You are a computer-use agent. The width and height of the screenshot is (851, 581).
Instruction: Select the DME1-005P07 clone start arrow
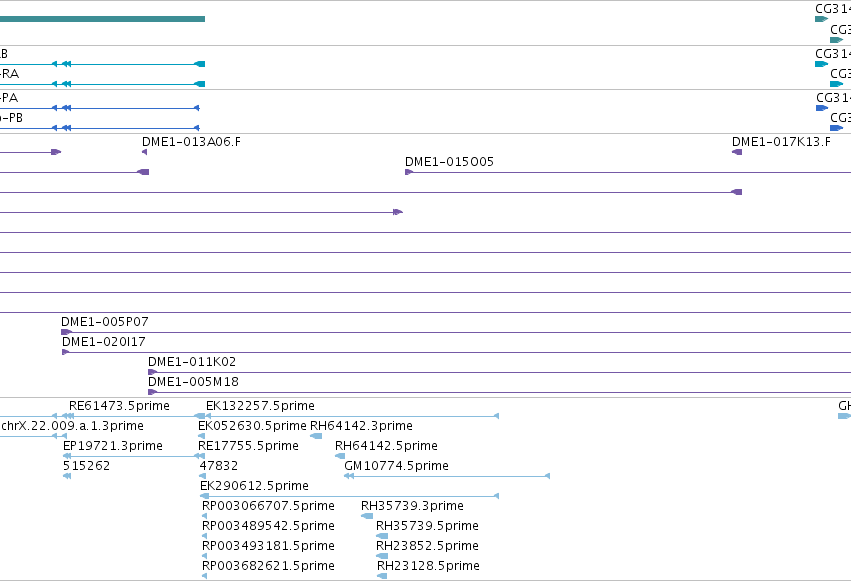(x=66, y=332)
